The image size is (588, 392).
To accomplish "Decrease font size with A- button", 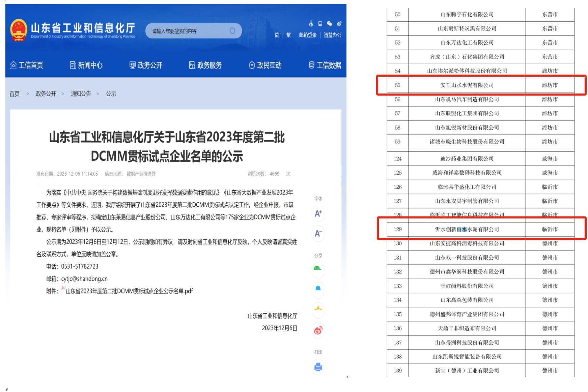I will tap(318, 234).
